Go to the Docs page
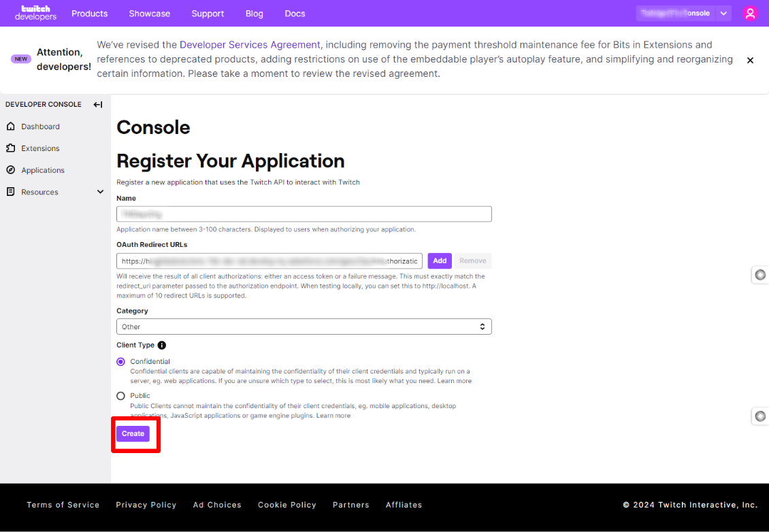769x532 pixels. click(295, 14)
